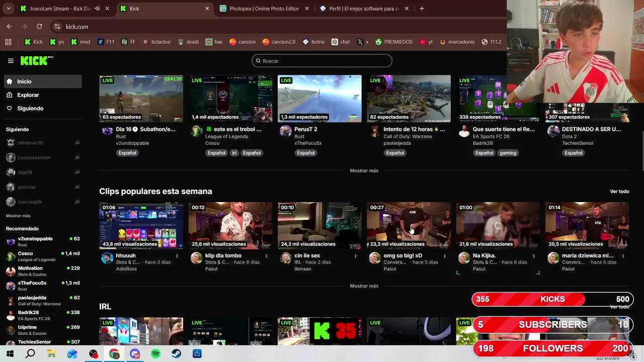Open the options menu for Na Kijka. clip
Screen dimensions: 644x362
[x=534, y=256]
